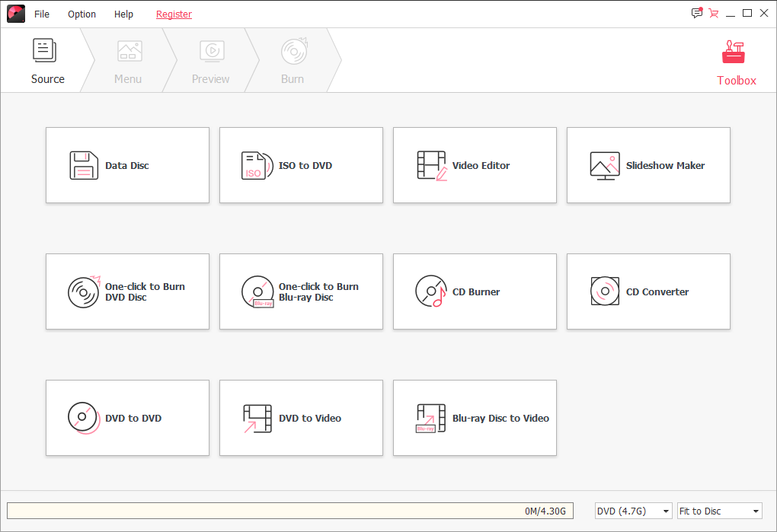Image resolution: width=777 pixels, height=532 pixels.
Task: Expand the Fit to Disc quality dropdown
Action: click(719, 511)
